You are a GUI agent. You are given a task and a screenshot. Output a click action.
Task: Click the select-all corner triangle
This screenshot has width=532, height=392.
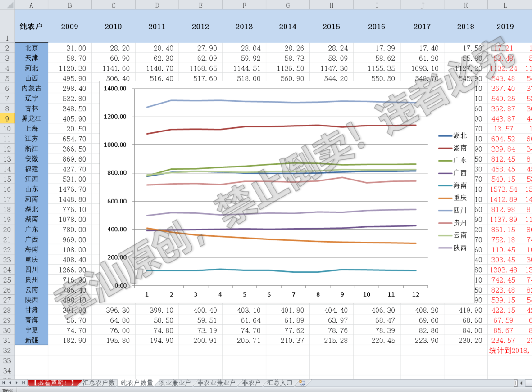[x=8, y=5]
